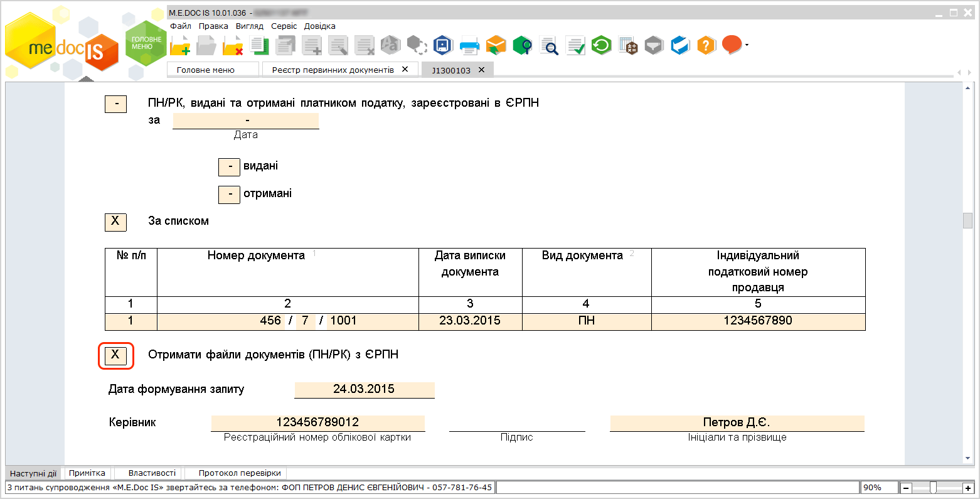Viewport: 980px width, 499px height.
Task: Click the add row icon
Action: (312, 45)
